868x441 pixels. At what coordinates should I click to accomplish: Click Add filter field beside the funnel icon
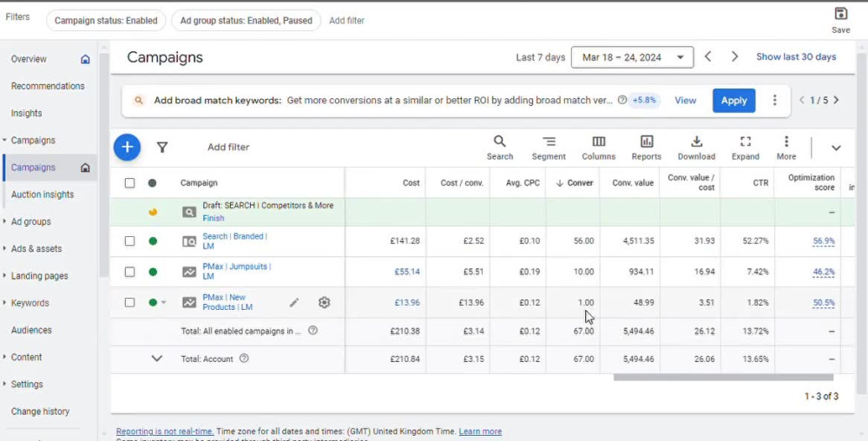pos(228,148)
